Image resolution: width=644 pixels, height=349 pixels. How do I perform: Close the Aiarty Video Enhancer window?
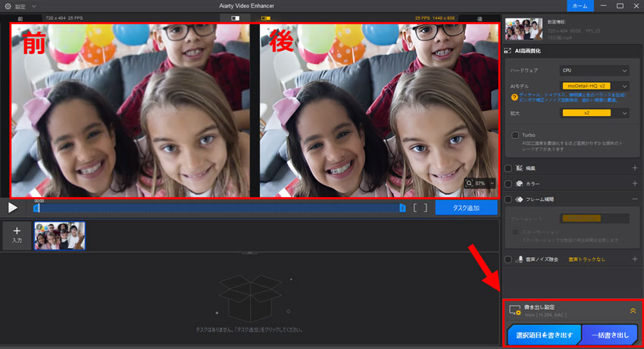click(x=636, y=6)
